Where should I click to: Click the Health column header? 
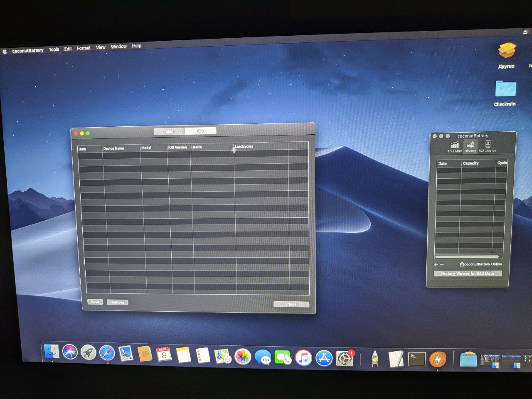point(212,147)
